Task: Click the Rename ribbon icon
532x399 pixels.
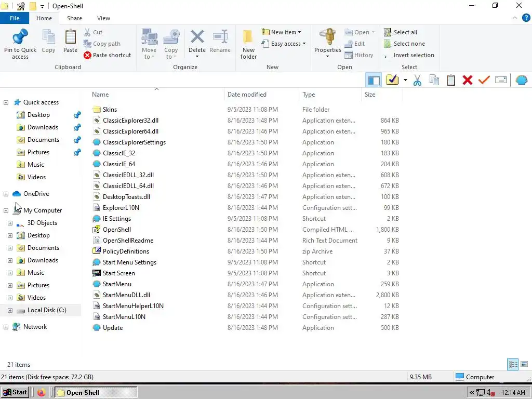Action: [x=220, y=37]
